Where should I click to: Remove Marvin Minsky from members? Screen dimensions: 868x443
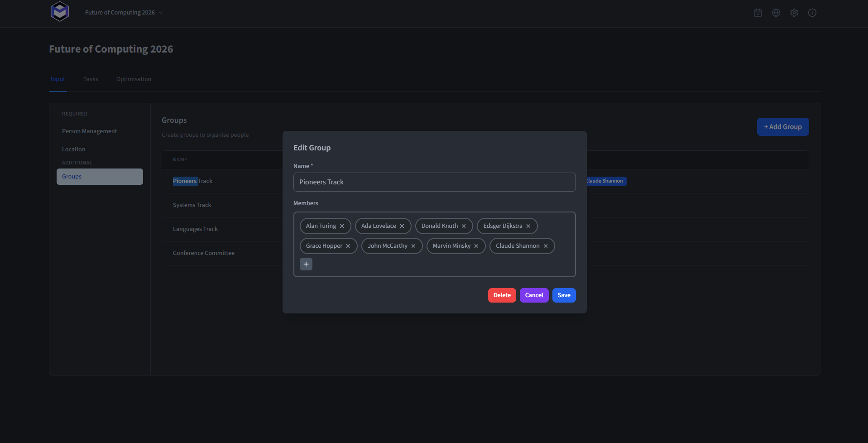point(476,246)
